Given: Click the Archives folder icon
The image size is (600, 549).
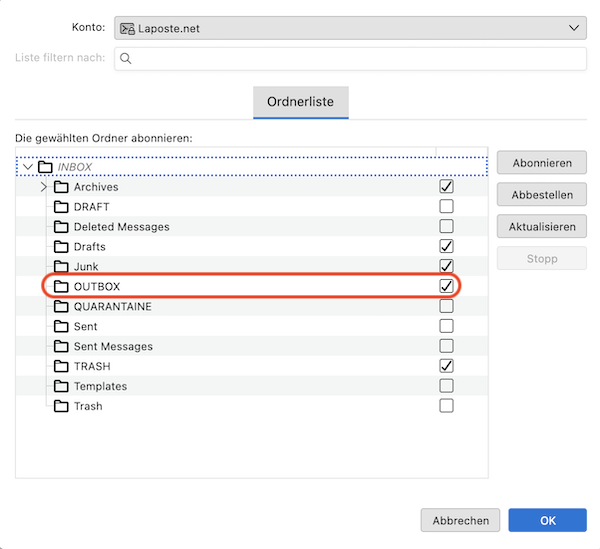Looking at the screenshot, I should 61,187.
